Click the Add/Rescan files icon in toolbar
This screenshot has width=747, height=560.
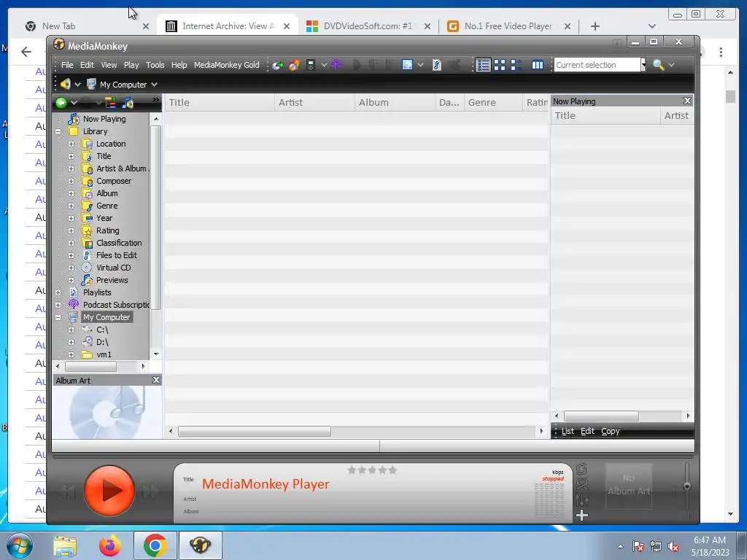tap(278, 65)
